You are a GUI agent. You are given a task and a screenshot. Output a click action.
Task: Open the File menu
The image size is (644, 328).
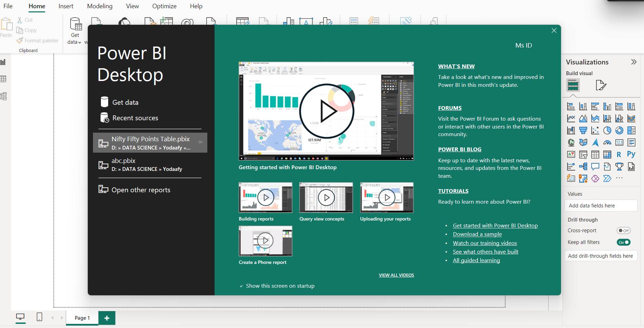(8, 6)
